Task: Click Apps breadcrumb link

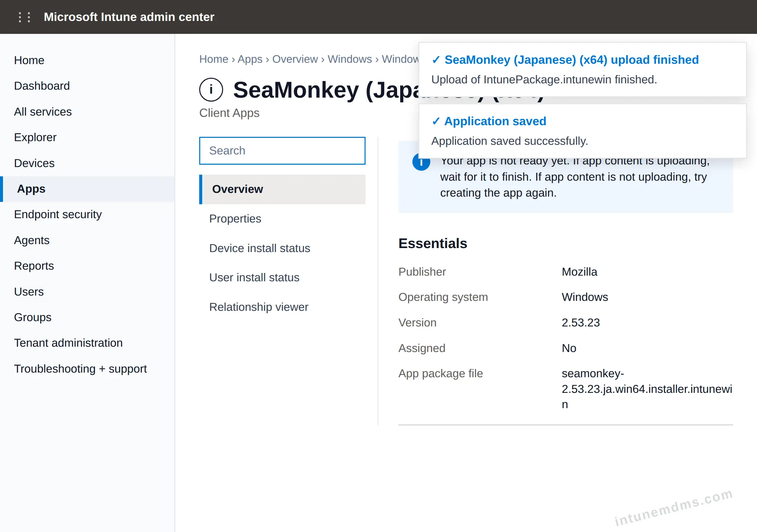Action: [x=250, y=59]
